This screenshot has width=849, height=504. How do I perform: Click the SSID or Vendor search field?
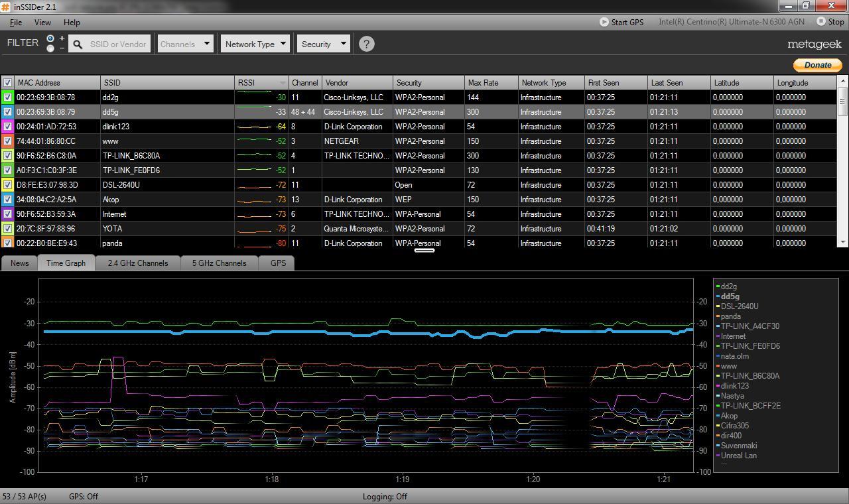[118, 44]
